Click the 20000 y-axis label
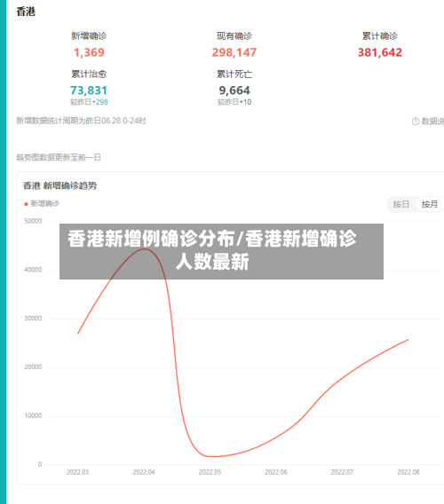Image resolution: width=444 pixels, height=504 pixels. (33, 367)
